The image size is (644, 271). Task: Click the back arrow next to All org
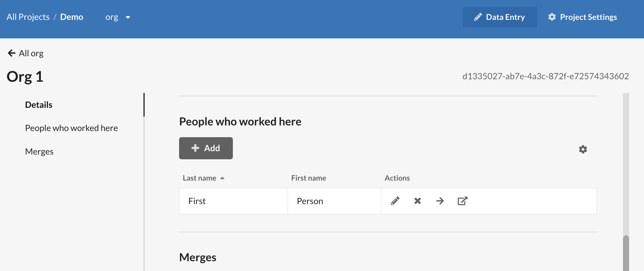coord(11,53)
